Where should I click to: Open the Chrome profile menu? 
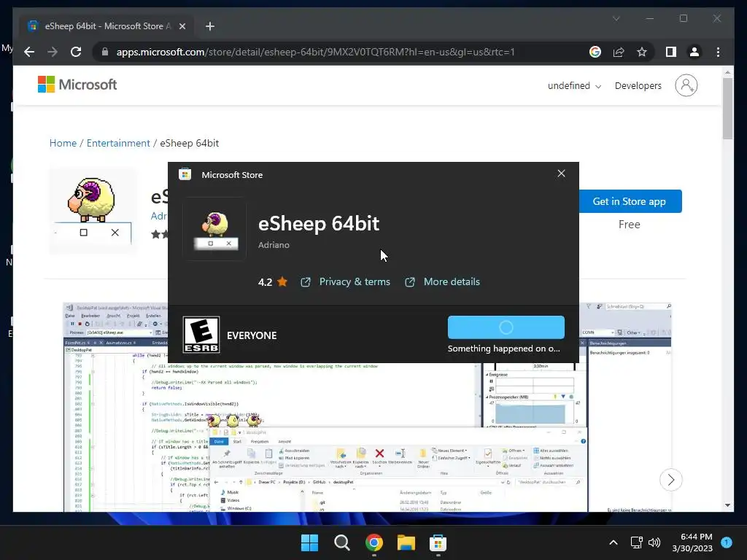point(694,52)
